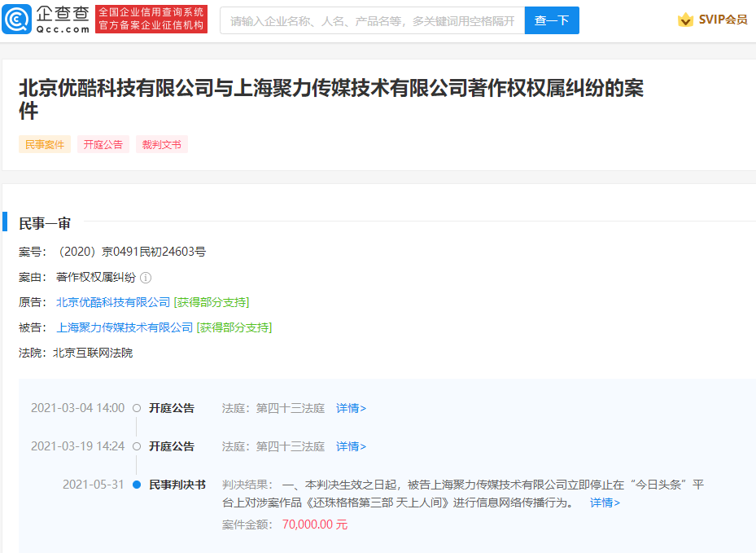Select the 民事案件 tag
Screen dimensions: 756x553
tap(45, 144)
